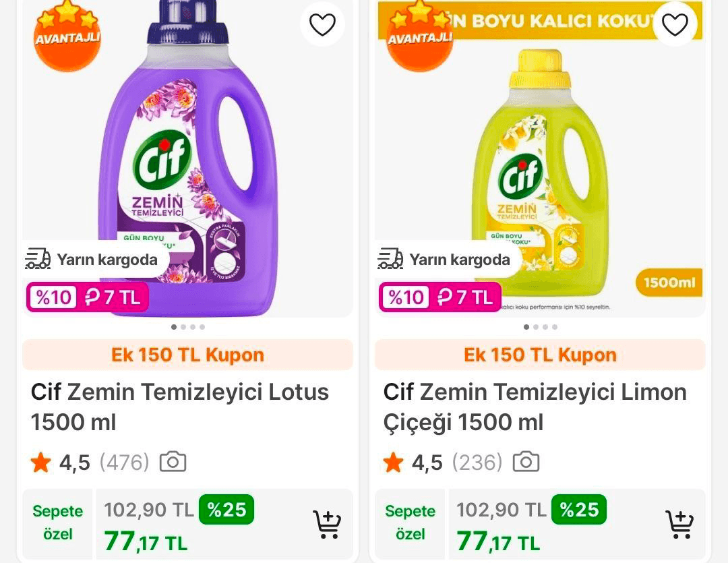This screenshot has height=563, width=728.
Task: Click the %25 green discount label on Lotus
Action: coord(226,510)
